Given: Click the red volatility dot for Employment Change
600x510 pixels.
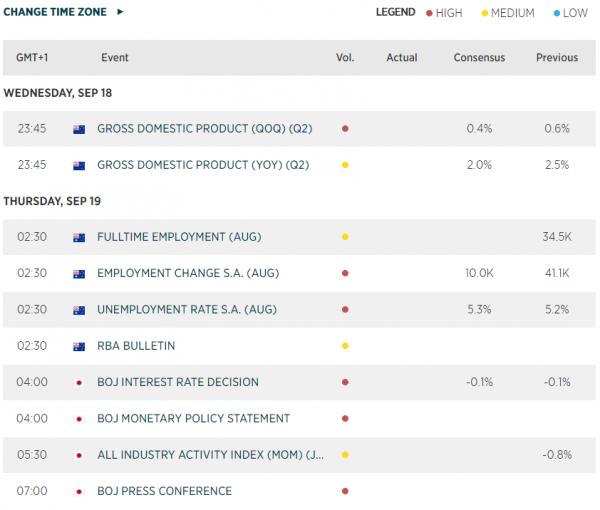Looking at the screenshot, I should [345, 274].
